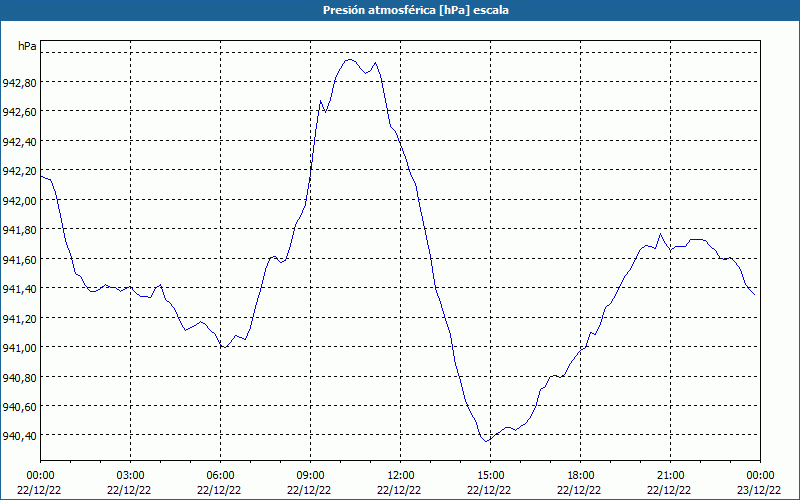Click the 18:00 time label
The height and width of the screenshot is (500, 800).
click(581, 475)
